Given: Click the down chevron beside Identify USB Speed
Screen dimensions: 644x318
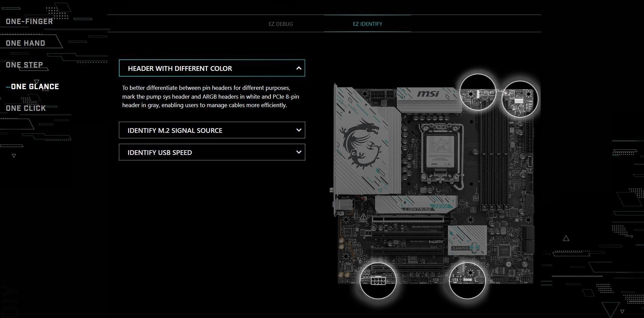Looking at the screenshot, I should click(299, 152).
